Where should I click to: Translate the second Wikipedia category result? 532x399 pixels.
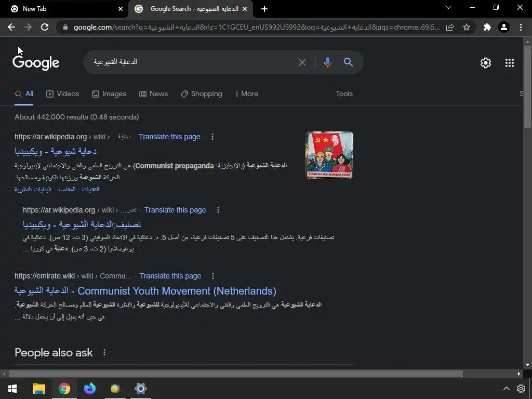click(175, 210)
